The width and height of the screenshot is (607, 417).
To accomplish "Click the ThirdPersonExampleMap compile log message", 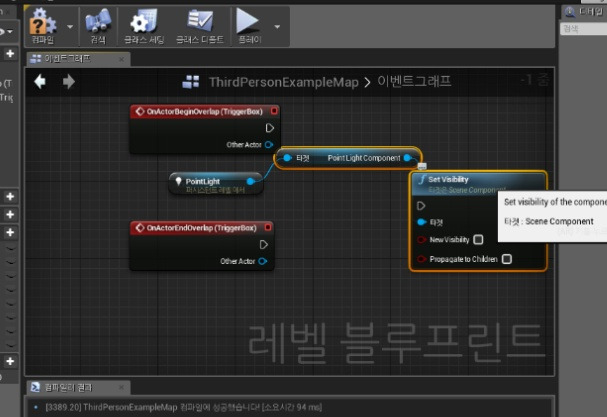I will [183, 407].
